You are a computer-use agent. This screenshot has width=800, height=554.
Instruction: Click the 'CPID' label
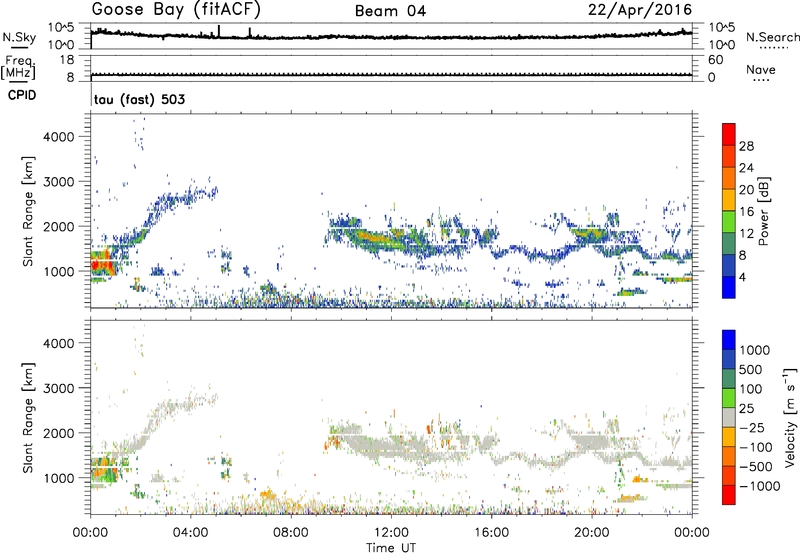[x=22, y=95]
